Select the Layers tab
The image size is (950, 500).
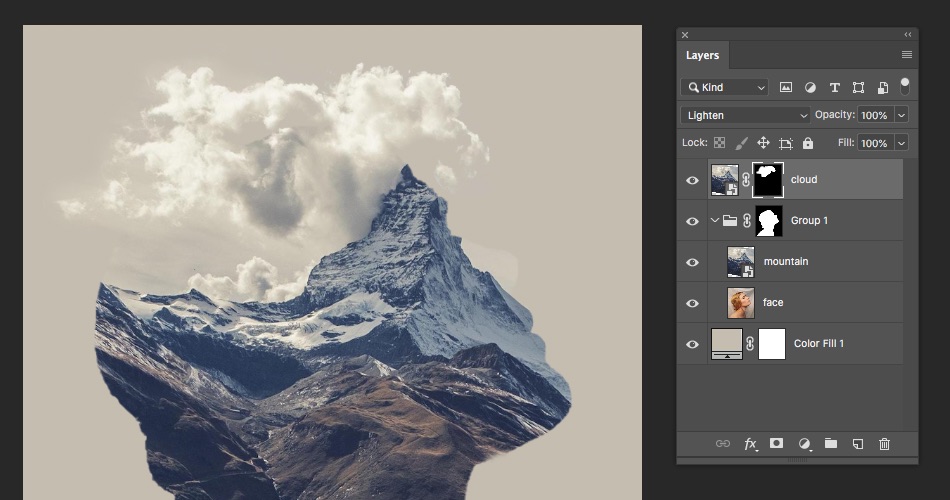(x=702, y=56)
